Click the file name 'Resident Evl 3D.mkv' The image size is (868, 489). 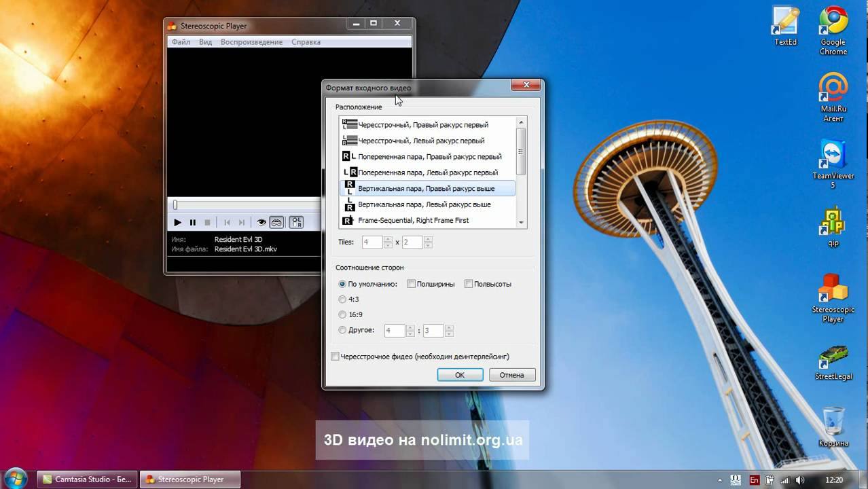click(x=246, y=249)
